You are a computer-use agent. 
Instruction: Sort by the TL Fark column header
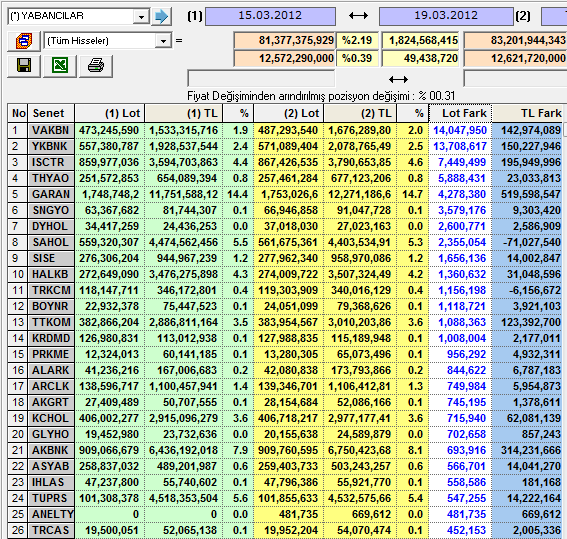pos(528,113)
